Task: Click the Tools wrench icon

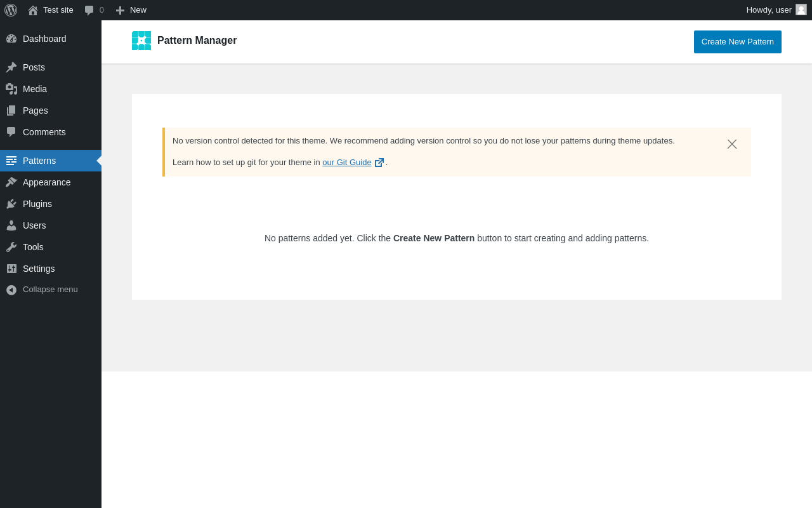Action: pos(11,247)
